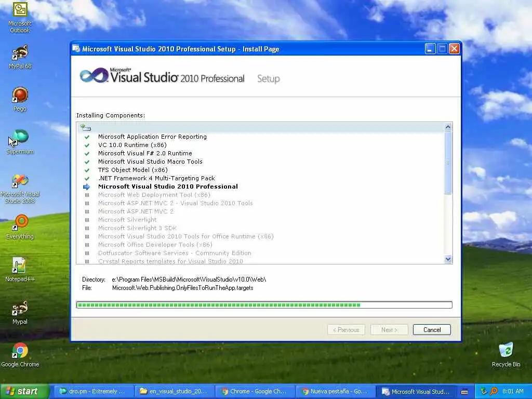Click the checkmark next to TFS Object Model

click(87, 170)
